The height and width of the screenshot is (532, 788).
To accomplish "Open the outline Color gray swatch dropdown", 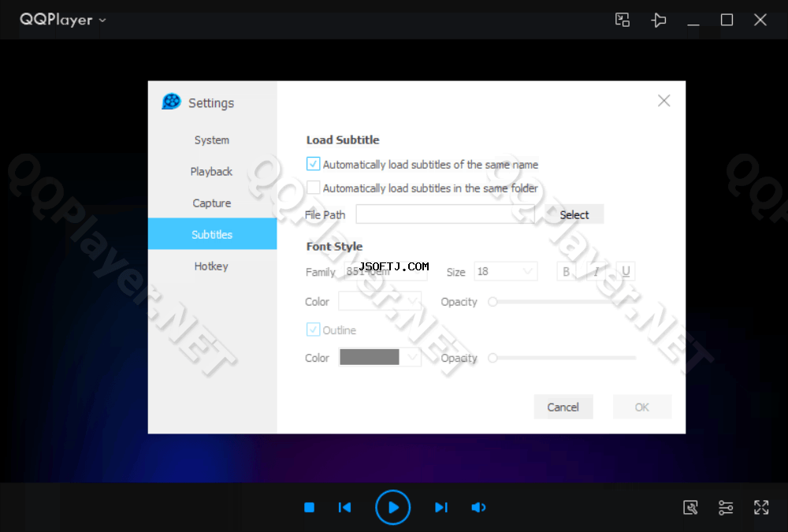I will [x=380, y=358].
